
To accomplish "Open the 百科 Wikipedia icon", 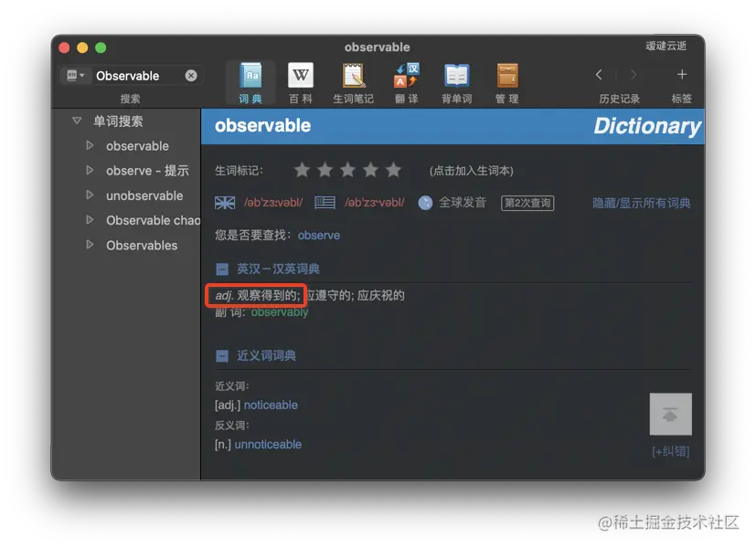I will point(301,76).
